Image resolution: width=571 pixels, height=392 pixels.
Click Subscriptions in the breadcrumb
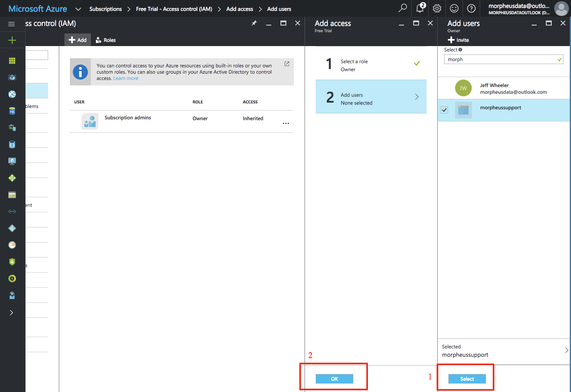(x=105, y=9)
